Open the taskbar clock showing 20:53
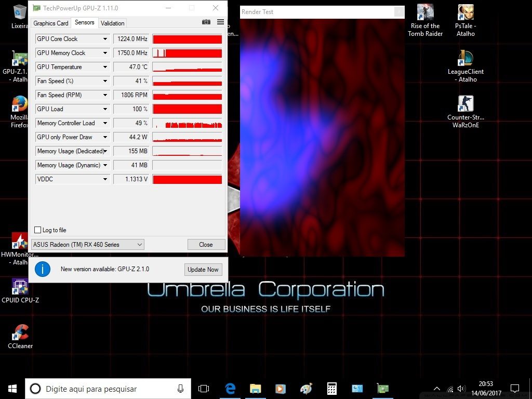 (x=486, y=389)
